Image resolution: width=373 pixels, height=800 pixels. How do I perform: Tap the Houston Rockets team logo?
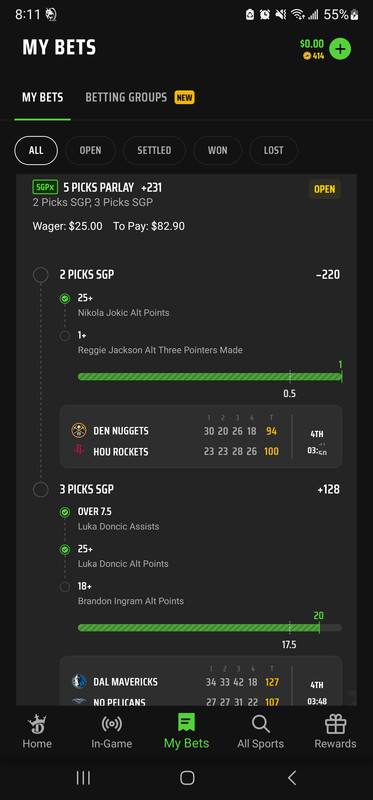coord(79,451)
